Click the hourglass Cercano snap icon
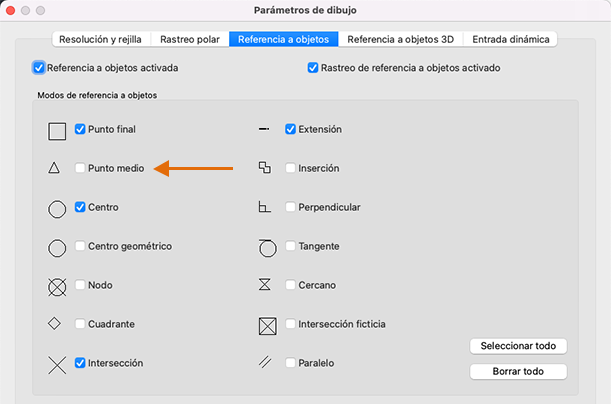 coord(265,285)
